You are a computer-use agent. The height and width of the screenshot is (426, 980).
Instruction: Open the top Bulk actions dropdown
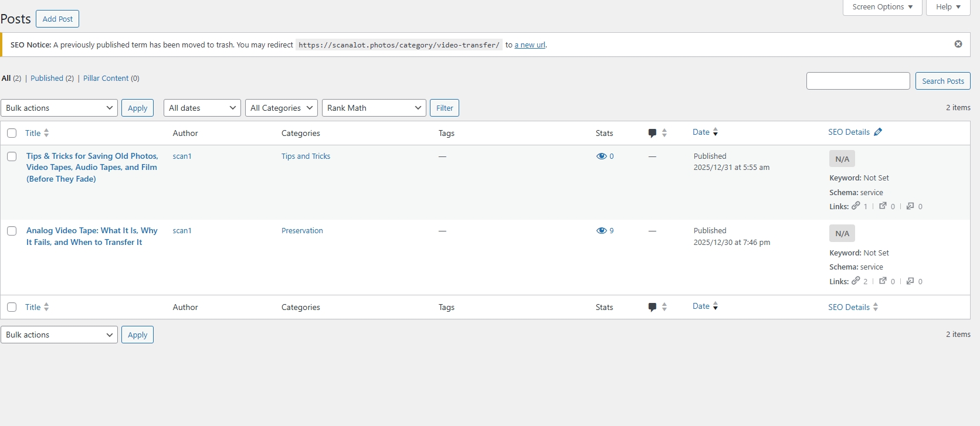[59, 108]
